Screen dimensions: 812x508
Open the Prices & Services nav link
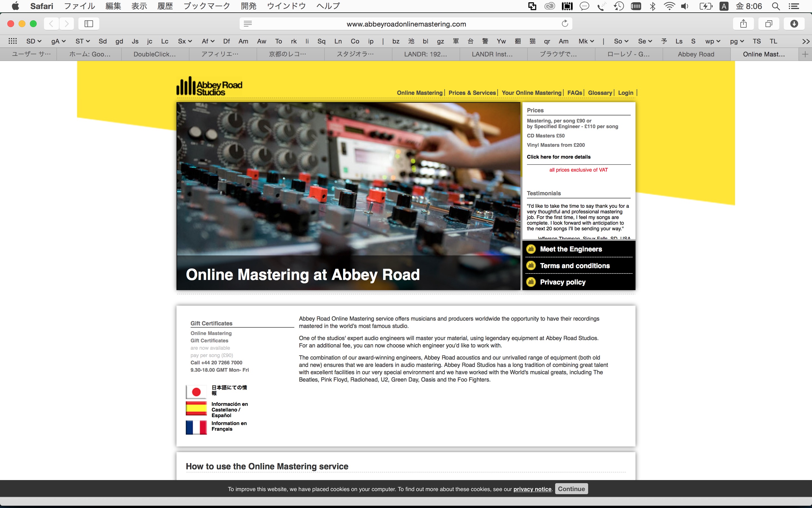click(472, 93)
